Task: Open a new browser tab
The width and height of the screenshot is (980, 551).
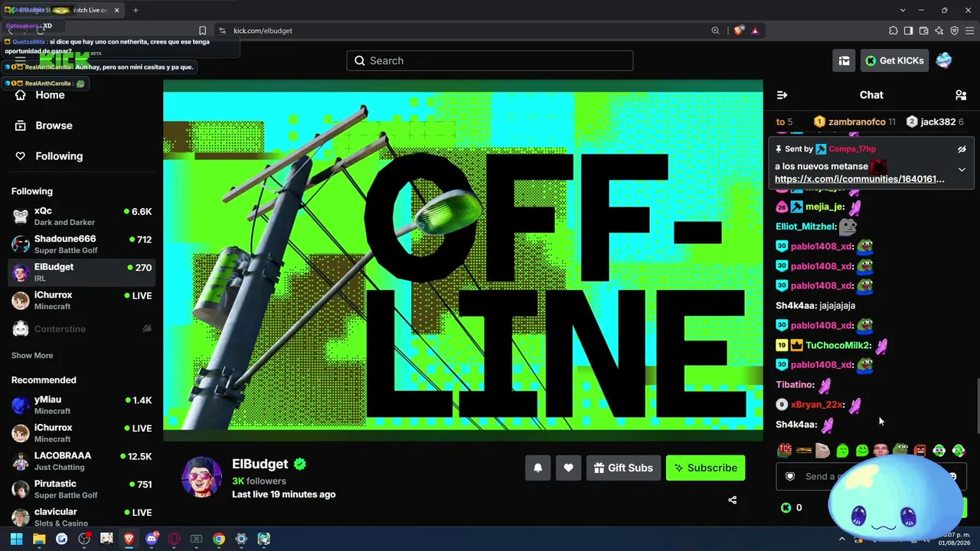Action: [136, 10]
